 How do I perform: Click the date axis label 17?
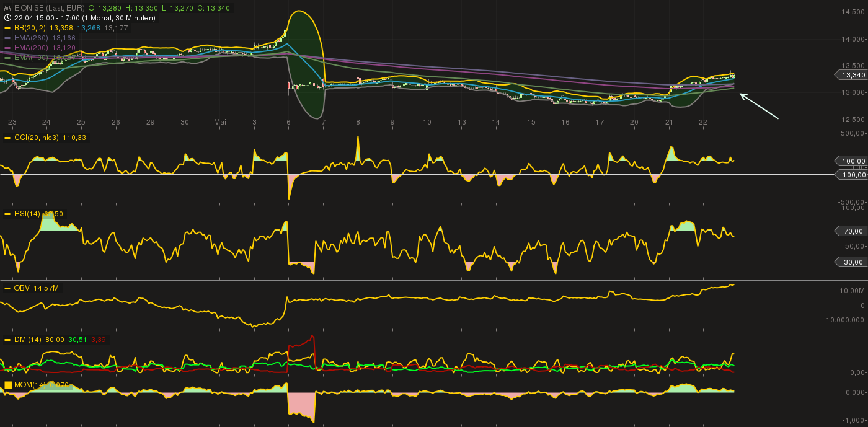click(x=600, y=123)
